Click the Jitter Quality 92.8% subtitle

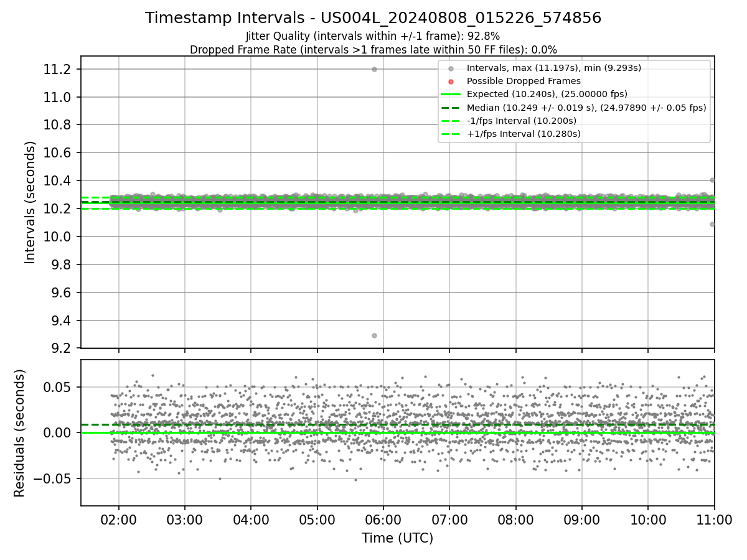pos(373,36)
